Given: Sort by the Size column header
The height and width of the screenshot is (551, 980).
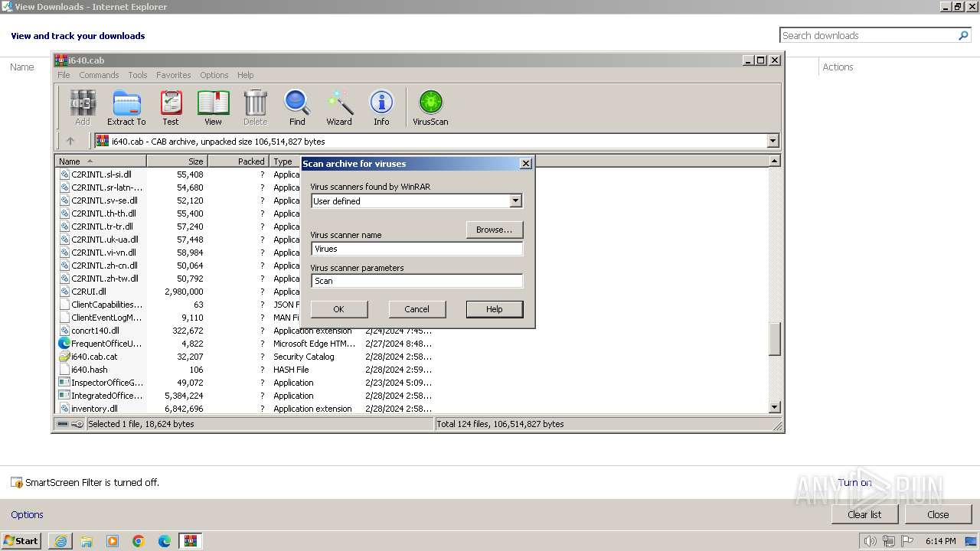Looking at the screenshot, I should click(177, 161).
